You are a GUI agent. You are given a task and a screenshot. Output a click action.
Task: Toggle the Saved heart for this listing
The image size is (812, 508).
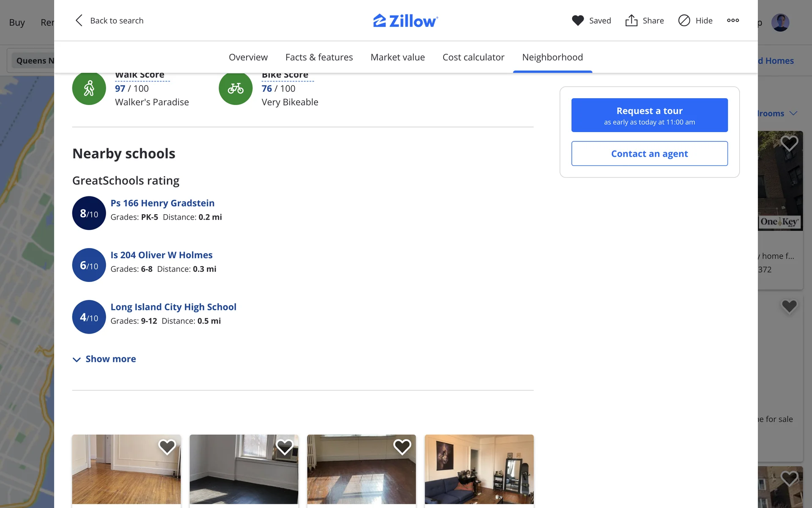[x=578, y=20]
